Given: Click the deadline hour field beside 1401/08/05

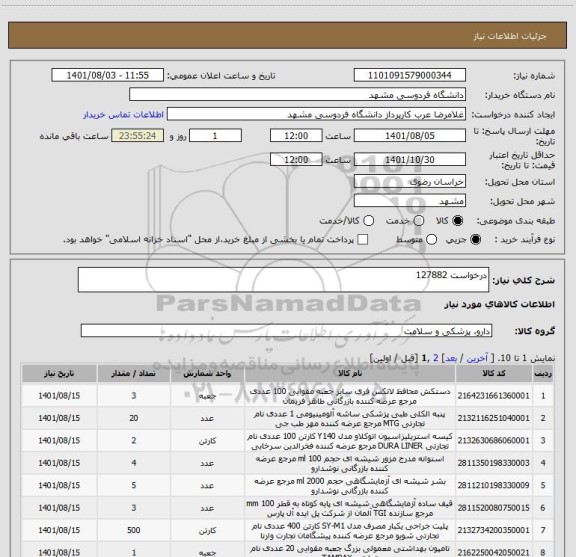Looking at the screenshot, I should 296,135.
